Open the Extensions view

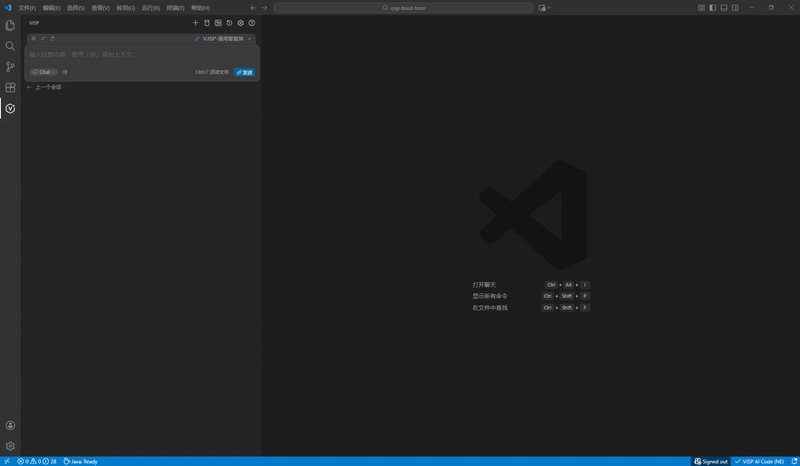tap(10, 88)
